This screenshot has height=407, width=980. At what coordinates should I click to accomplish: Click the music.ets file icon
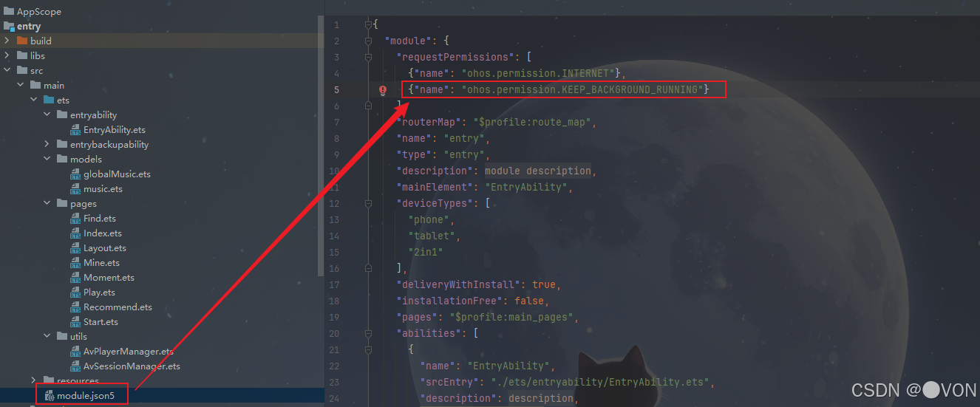[75, 189]
